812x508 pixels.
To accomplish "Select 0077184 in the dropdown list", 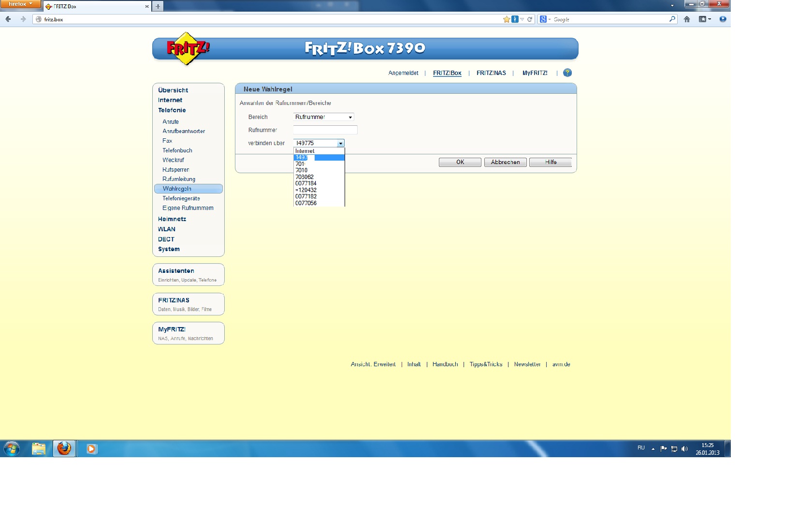I will 319,183.
